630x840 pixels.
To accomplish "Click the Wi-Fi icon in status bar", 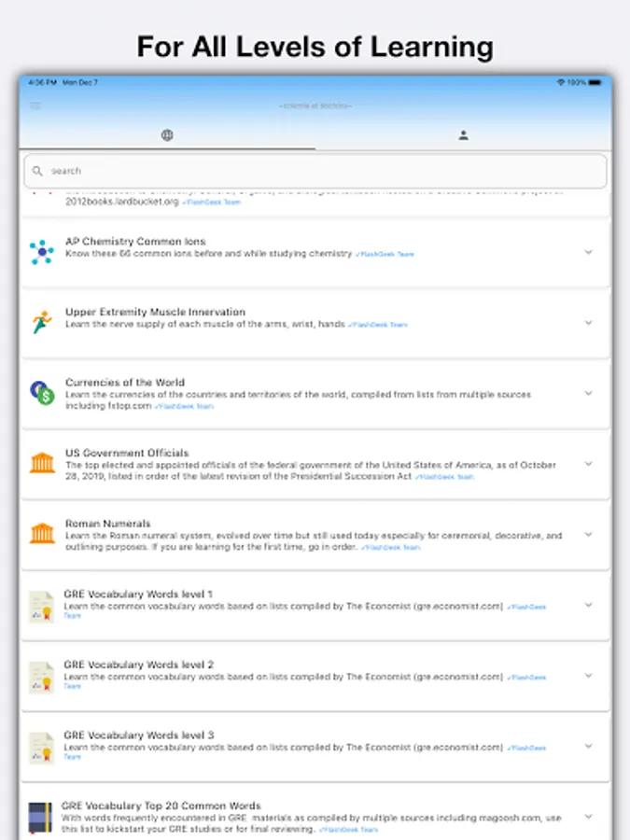I will [x=561, y=82].
